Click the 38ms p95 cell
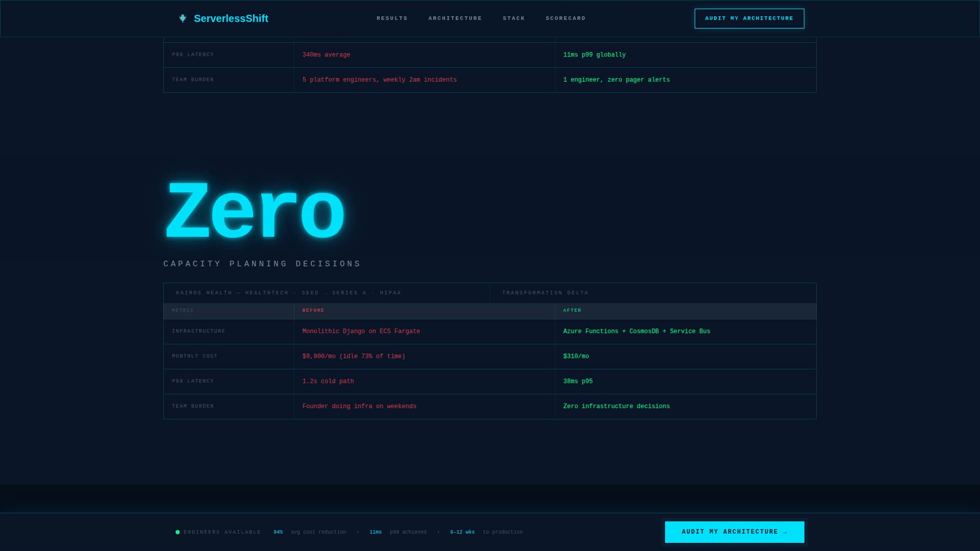 [685, 382]
